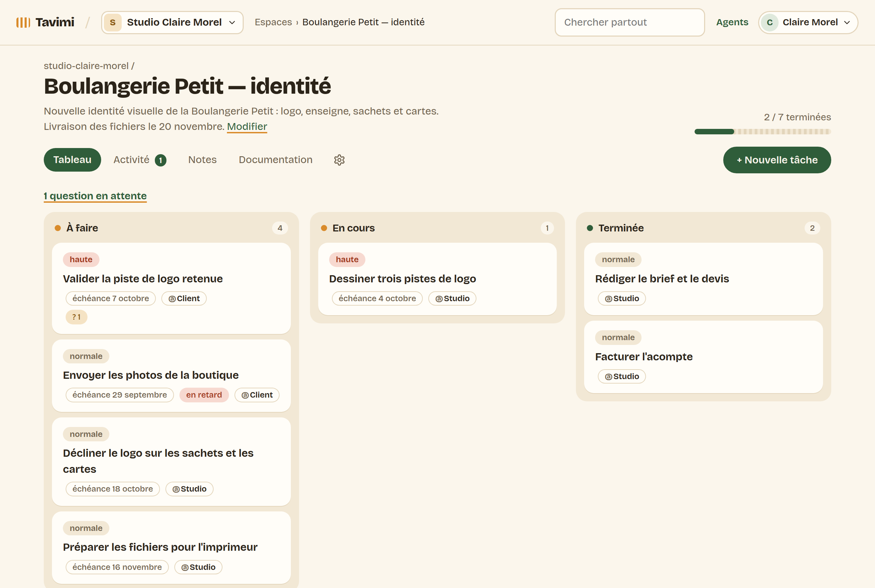The height and width of the screenshot is (588, 875).
Task: Click the échéance 4 octobre chip
Action: (x=377, y=299)
